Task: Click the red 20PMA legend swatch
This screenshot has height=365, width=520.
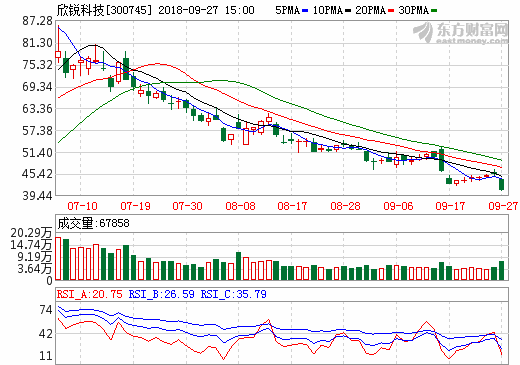Action: (391, 11)
